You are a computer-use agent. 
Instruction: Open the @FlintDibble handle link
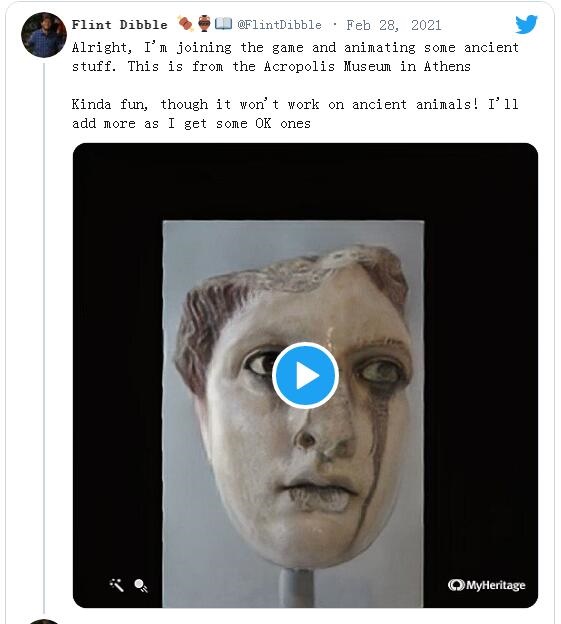tap(279, 25)
